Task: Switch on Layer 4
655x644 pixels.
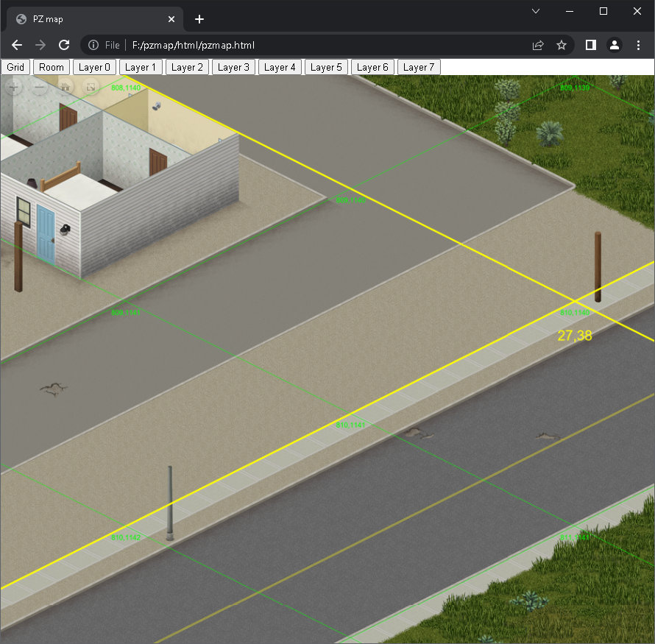Action: [x=280, y=67]
